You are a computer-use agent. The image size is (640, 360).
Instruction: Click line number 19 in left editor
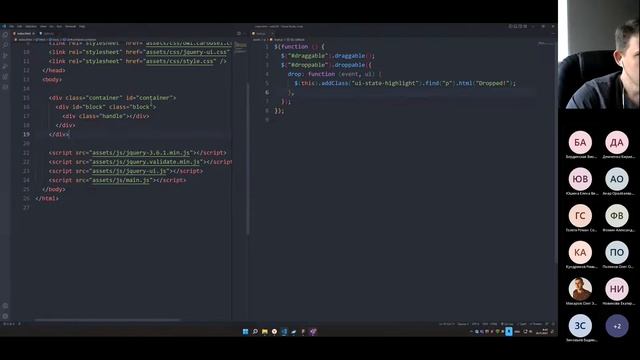pyautogui.click(x=26, y=134)
